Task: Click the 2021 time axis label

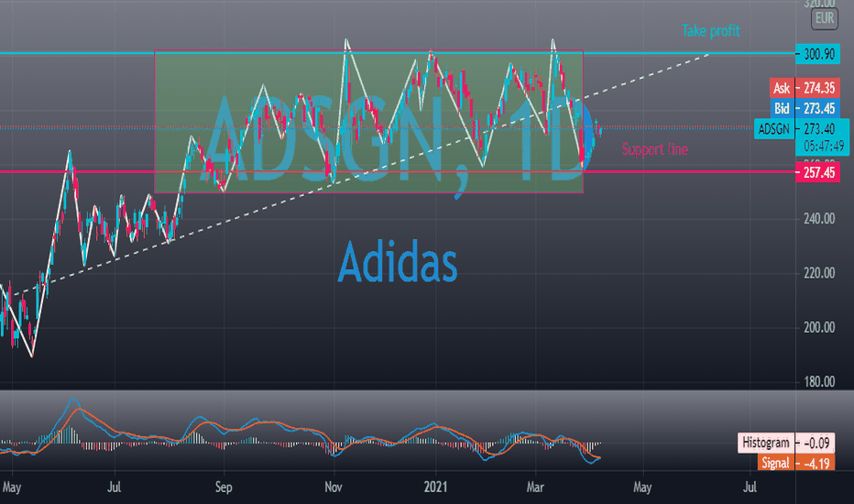Action: click(436, 487)
